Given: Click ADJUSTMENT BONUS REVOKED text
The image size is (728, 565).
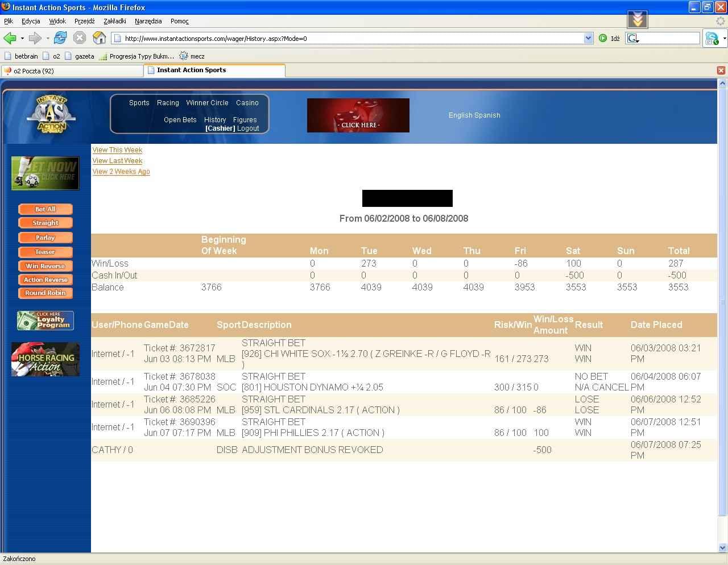Looking at the screenshot, I should coord(312,450).
